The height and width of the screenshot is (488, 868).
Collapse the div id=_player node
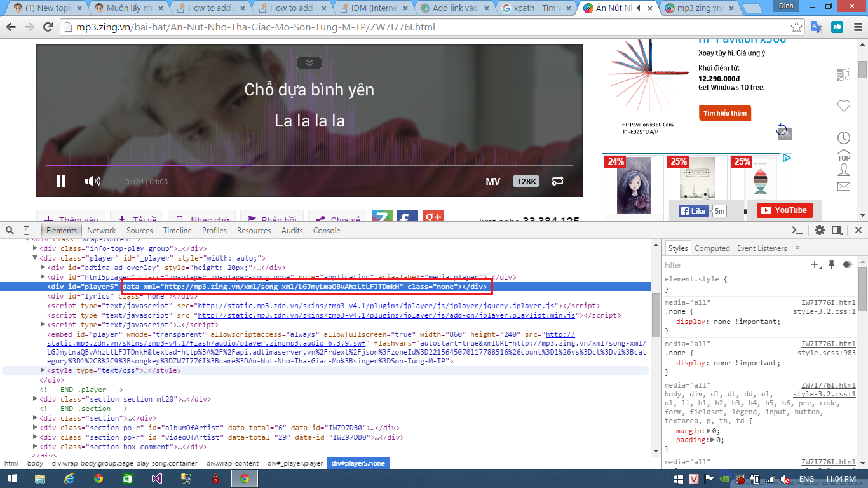tap(36, 258)
